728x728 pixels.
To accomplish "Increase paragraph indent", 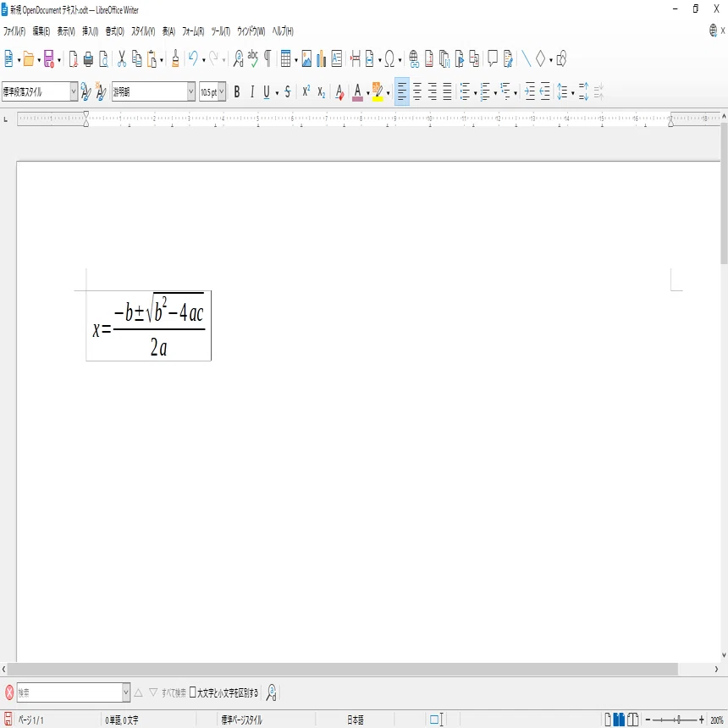I will pos(530,92).
